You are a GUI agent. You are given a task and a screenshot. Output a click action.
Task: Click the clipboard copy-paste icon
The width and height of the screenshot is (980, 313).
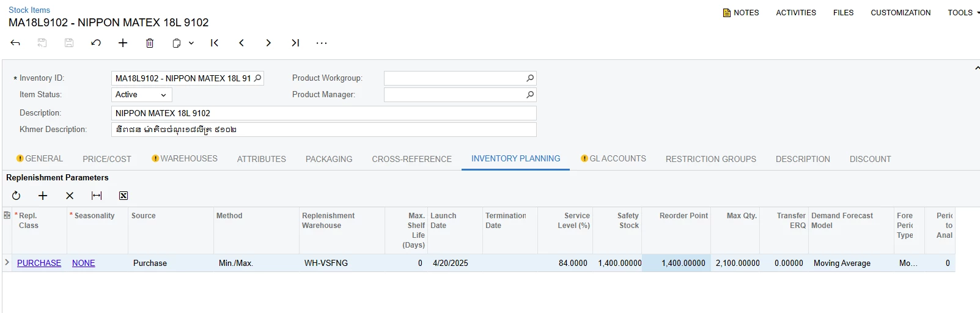[176, 43]
